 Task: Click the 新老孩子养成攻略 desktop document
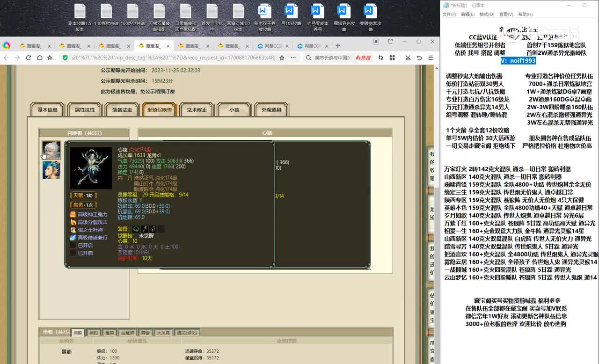click(265, 18)
